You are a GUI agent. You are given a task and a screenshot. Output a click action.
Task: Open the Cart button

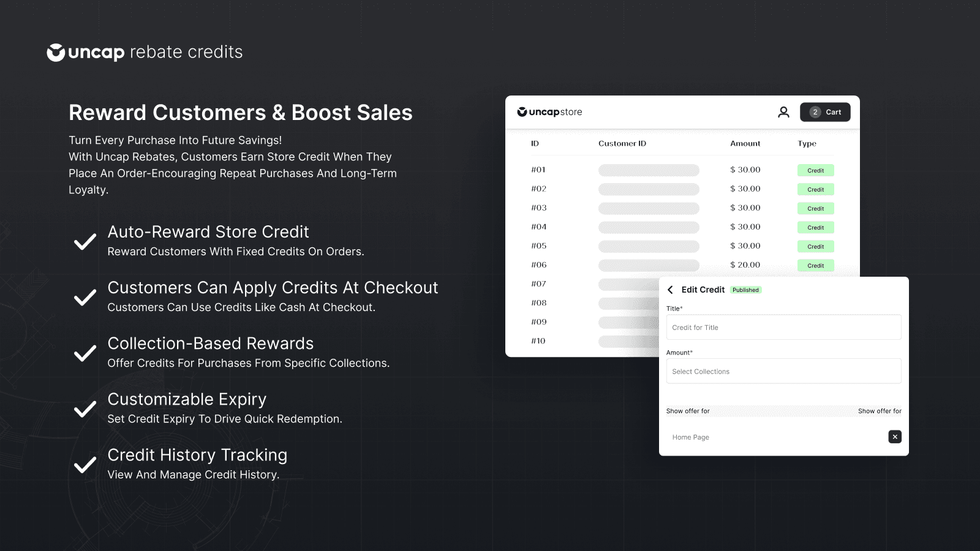[824, 112]
